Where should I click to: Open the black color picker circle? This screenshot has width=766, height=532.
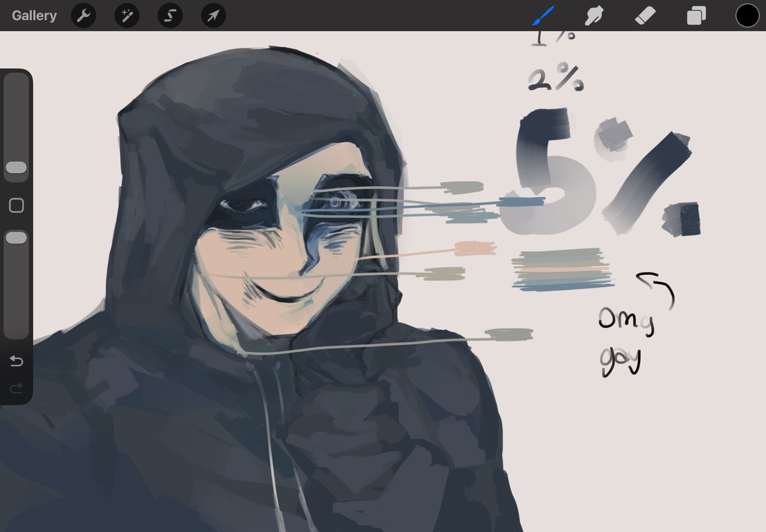point(747,15)
